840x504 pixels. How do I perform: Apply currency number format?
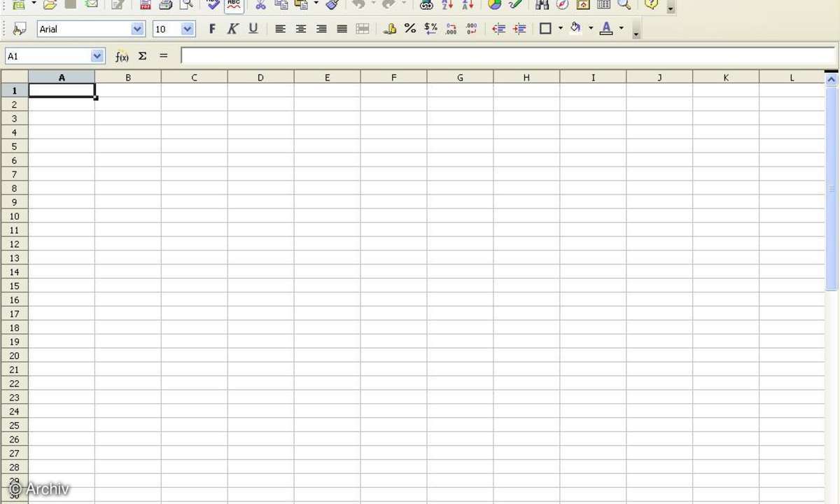coord(390,29)
